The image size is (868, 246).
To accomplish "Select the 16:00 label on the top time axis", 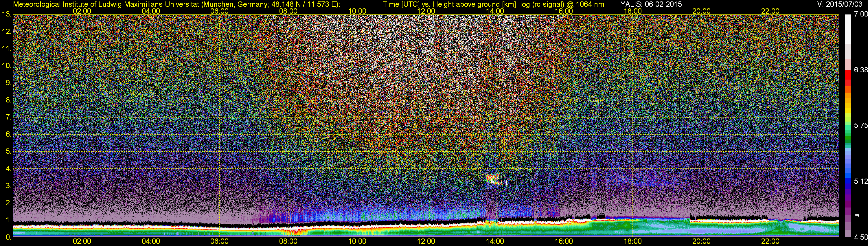I will [x=564, y=11].
